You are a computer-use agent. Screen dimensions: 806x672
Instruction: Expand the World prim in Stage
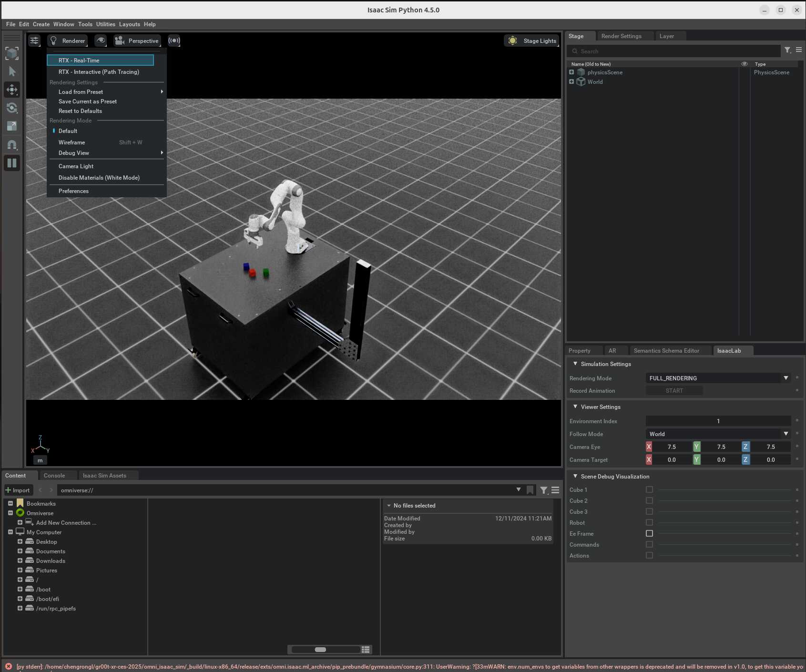tap(571, 81)
